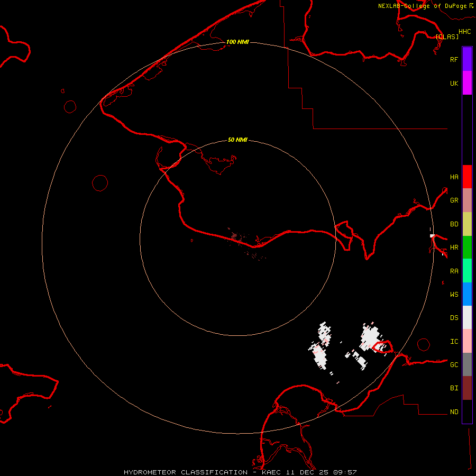Click the blue WS legend swatch
Screen dimensions: 476x476
point(467,294)
